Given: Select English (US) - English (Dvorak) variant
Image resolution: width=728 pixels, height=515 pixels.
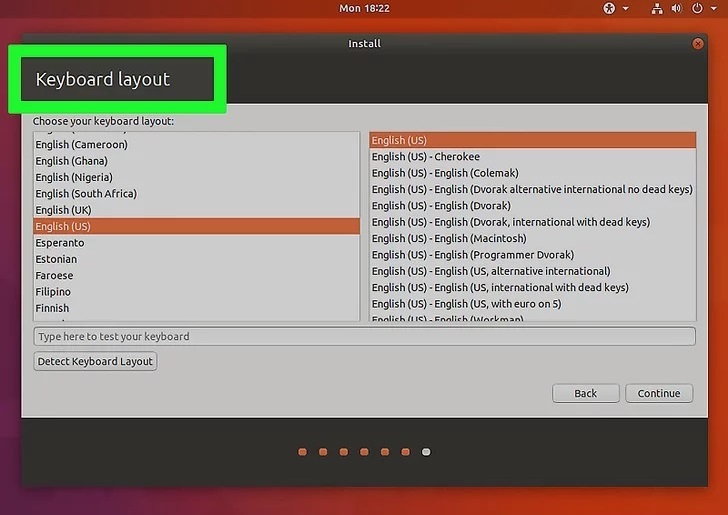Looking at the screenshot, I should [x=533, y=206].
